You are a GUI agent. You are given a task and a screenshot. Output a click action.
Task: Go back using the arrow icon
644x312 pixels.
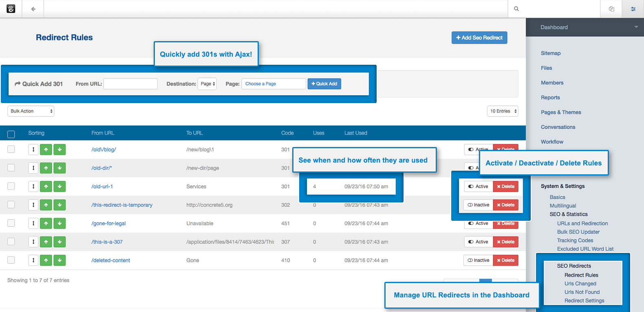[33, 9]
